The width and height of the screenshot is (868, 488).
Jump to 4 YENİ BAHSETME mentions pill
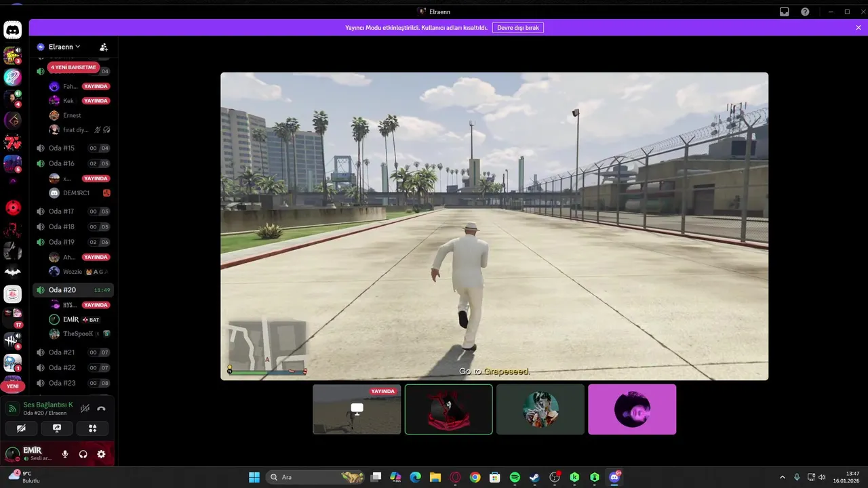point(73,67)
